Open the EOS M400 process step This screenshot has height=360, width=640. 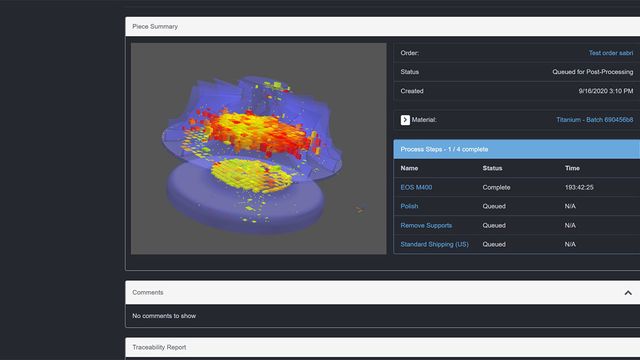[416, 187]
